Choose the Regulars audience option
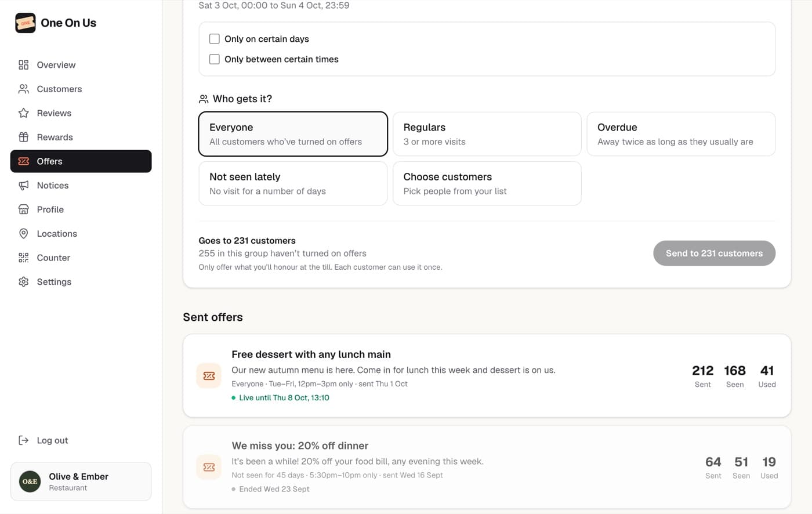Image resolution: width=812 pixels, height=514 pixels. pyautogui.click(x=487, y=134)
